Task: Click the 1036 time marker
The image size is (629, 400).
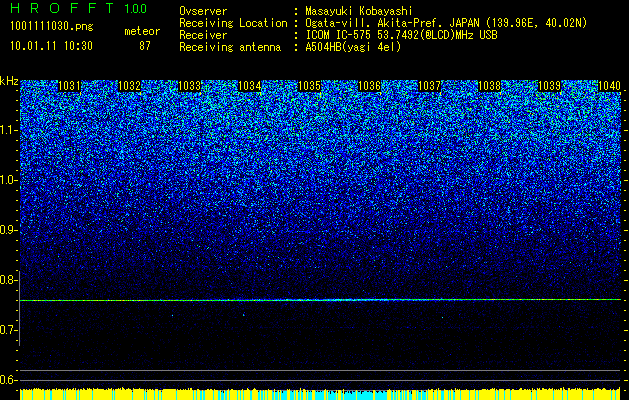Action: [x=369, y=86]
